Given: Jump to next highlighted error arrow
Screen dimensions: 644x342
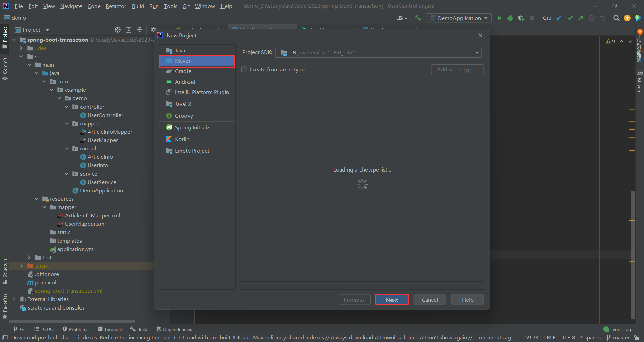Looking at the screenshot, I should click(x=630, y=41).
